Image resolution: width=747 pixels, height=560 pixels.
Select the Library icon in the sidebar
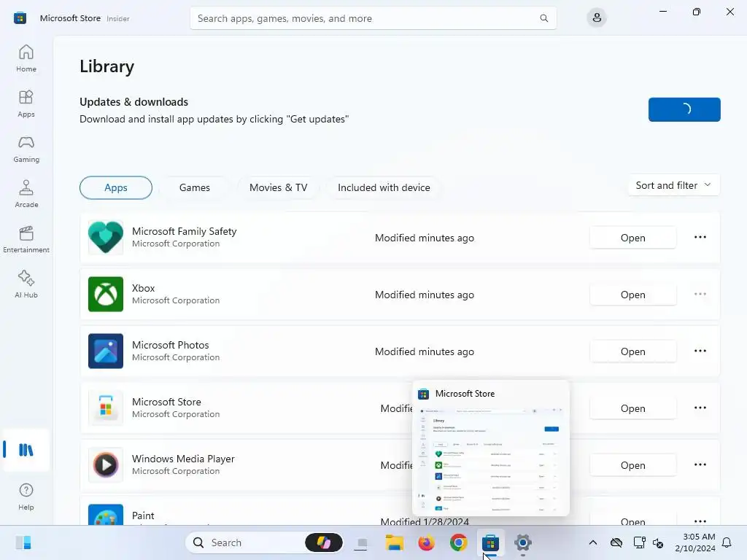coord(26,450)
